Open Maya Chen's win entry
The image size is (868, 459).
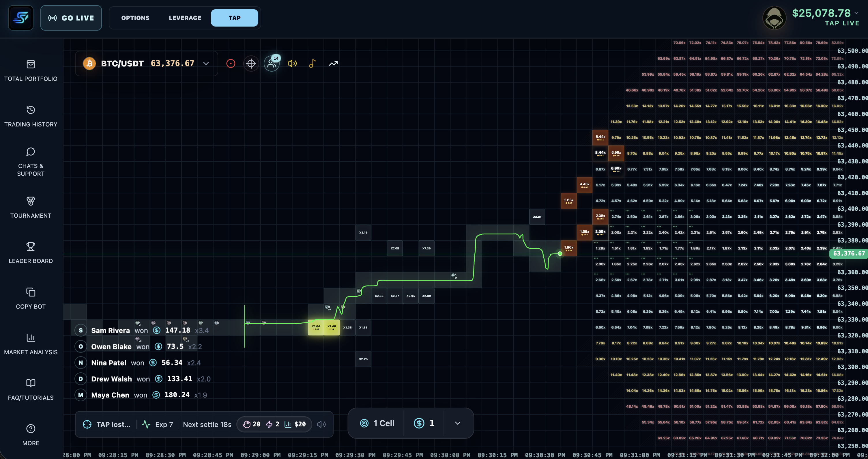coord(141,395)
